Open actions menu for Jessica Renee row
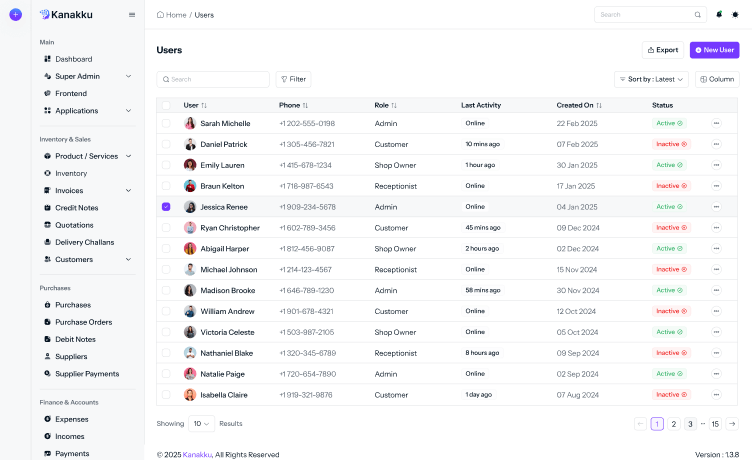752x460 pixels. pyautogui.click(x=716, y=207)
